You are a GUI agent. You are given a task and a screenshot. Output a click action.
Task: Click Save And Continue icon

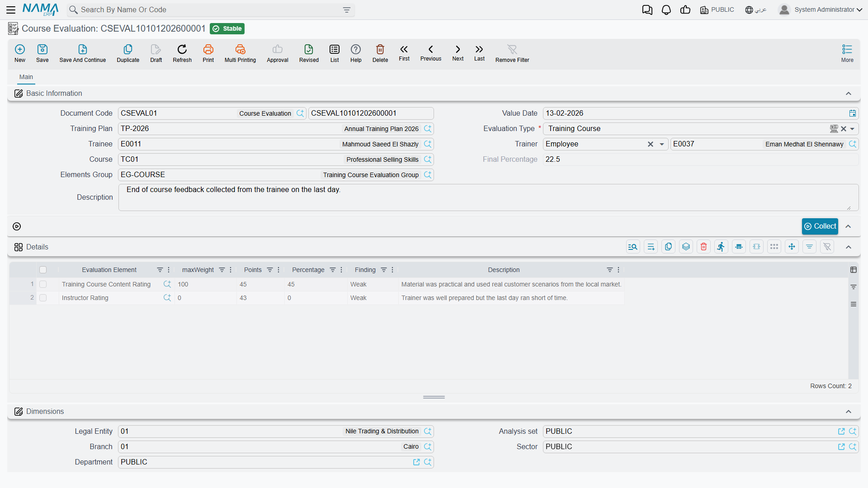pos(83,53)
